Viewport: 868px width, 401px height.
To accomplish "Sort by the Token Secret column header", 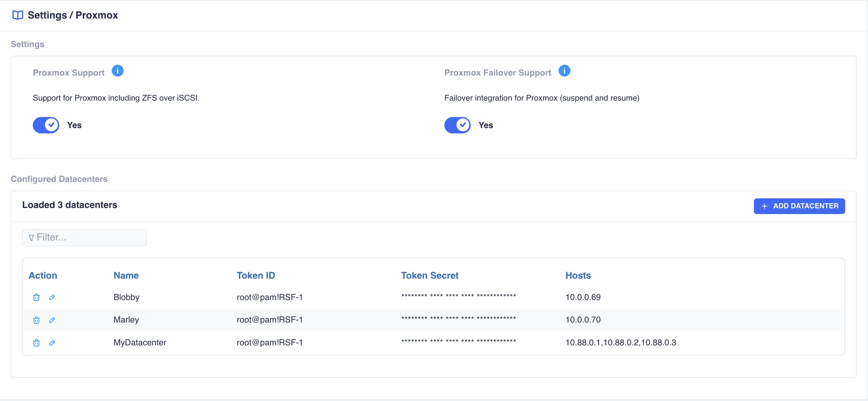I will point(430,275).
